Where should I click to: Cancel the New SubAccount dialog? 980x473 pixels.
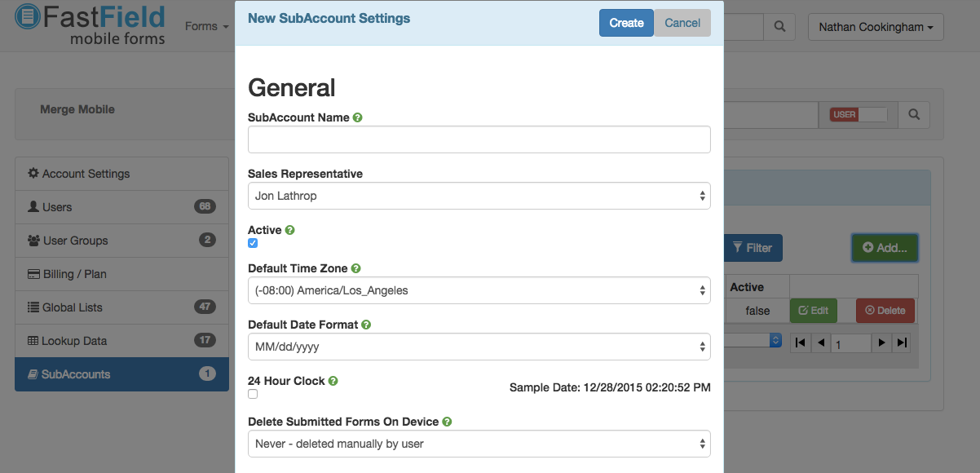pyautogui.click(x=682, y=23)
